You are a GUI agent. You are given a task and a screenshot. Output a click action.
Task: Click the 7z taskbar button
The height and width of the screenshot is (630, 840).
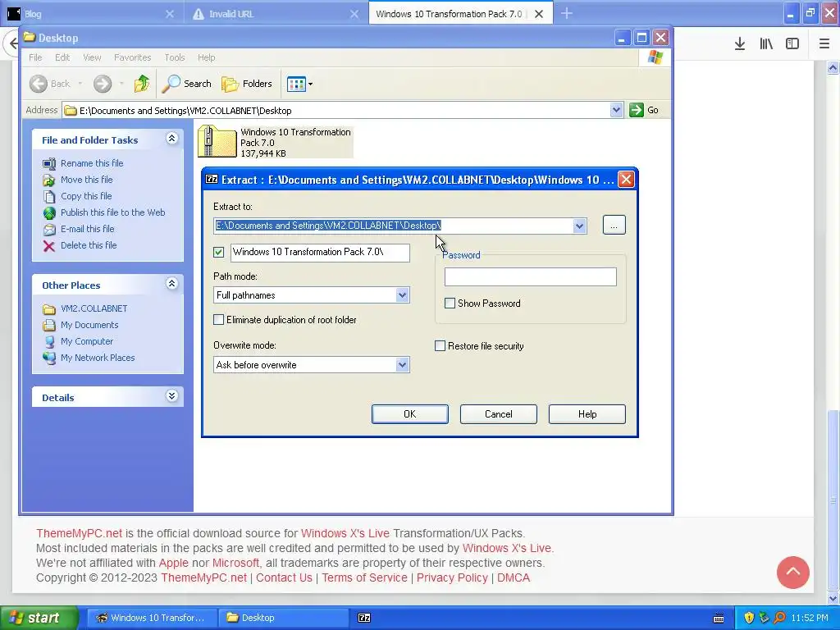[x=364, y=618]
